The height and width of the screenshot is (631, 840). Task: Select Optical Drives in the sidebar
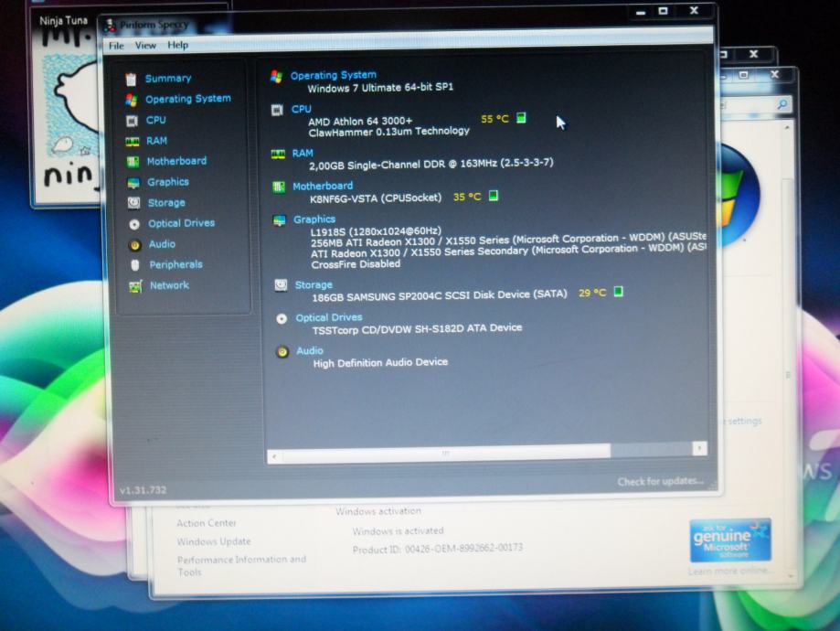182,223
